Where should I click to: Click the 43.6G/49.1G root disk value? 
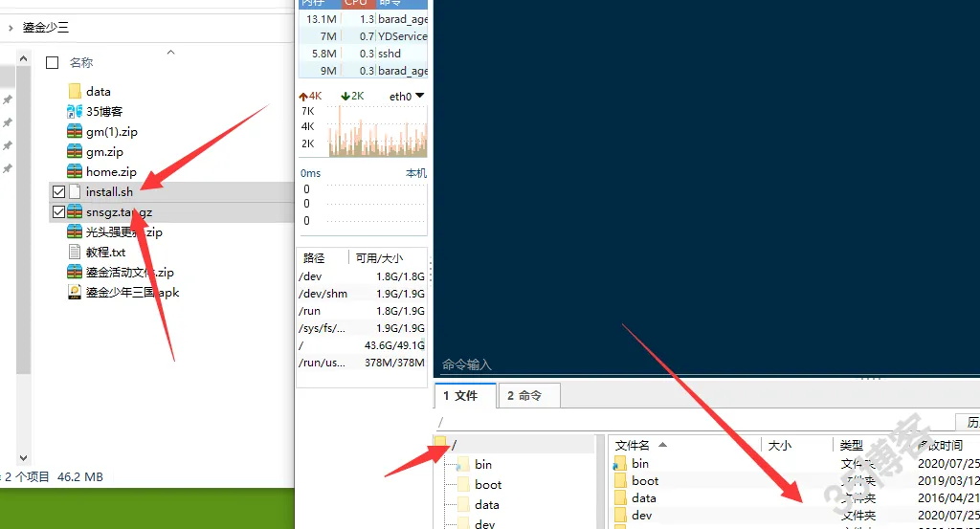(394, 344)
